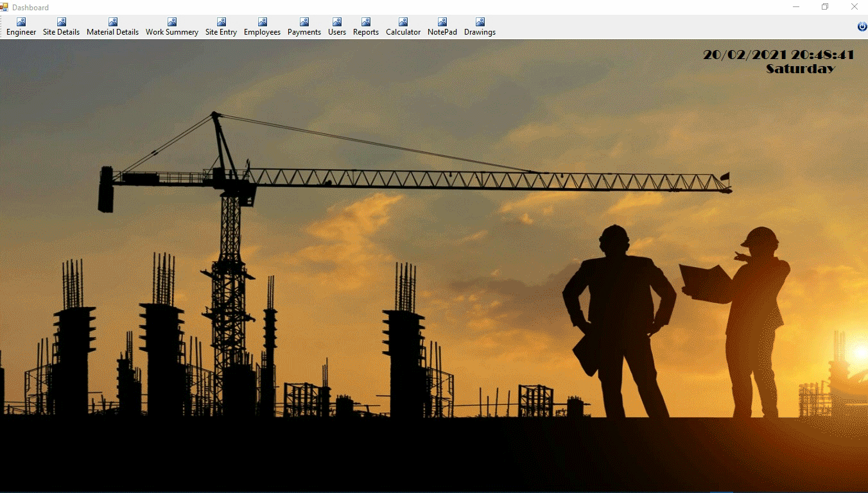Restore down the Dashboard window
868x493 pixels.
(x=825, y=7)
